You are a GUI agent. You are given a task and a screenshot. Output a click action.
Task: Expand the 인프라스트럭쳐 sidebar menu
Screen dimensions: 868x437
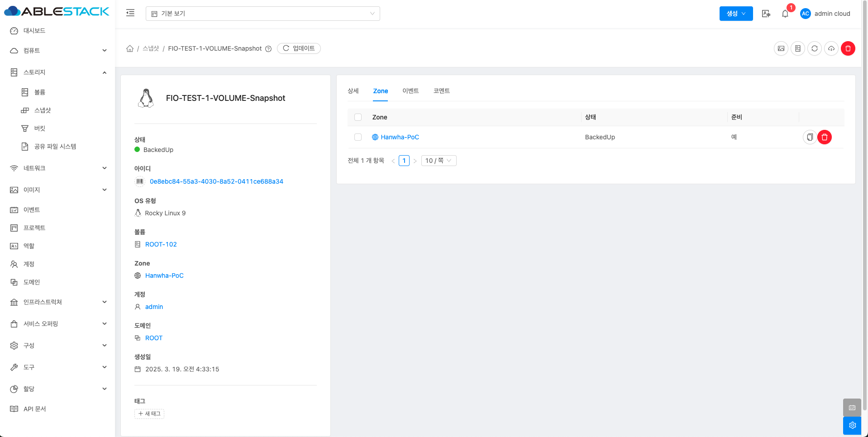tap(58, 302)
